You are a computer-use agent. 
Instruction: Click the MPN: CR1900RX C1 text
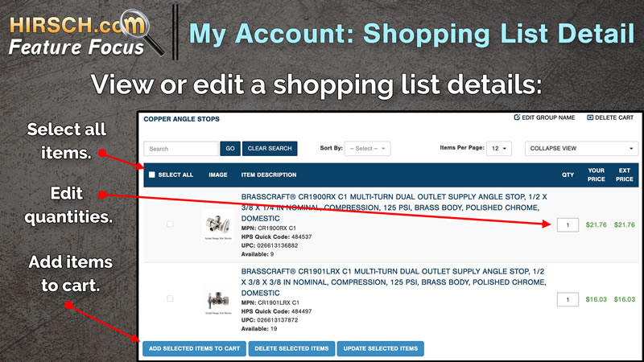(269, 228)
